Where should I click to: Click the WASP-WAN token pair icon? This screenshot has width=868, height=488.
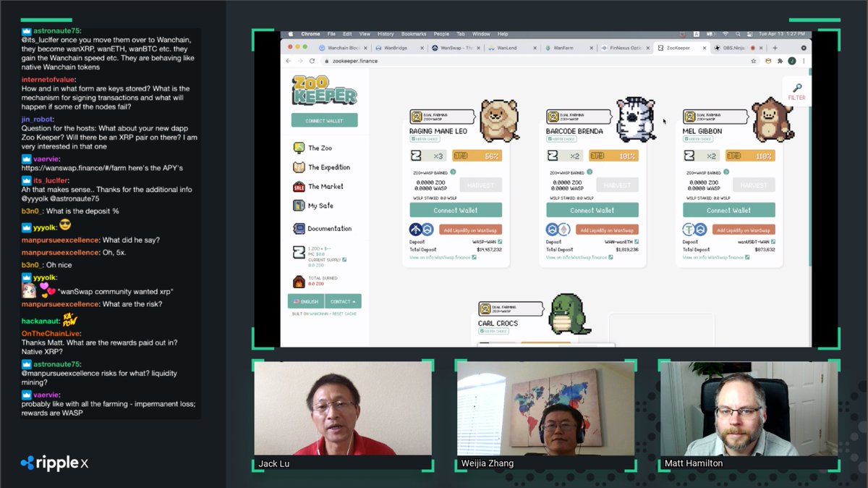[422, 230]
